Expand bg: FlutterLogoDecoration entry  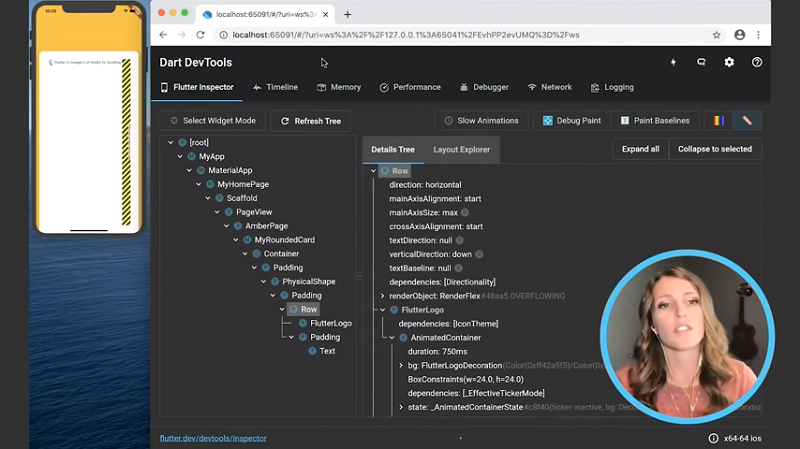(401, 365)
